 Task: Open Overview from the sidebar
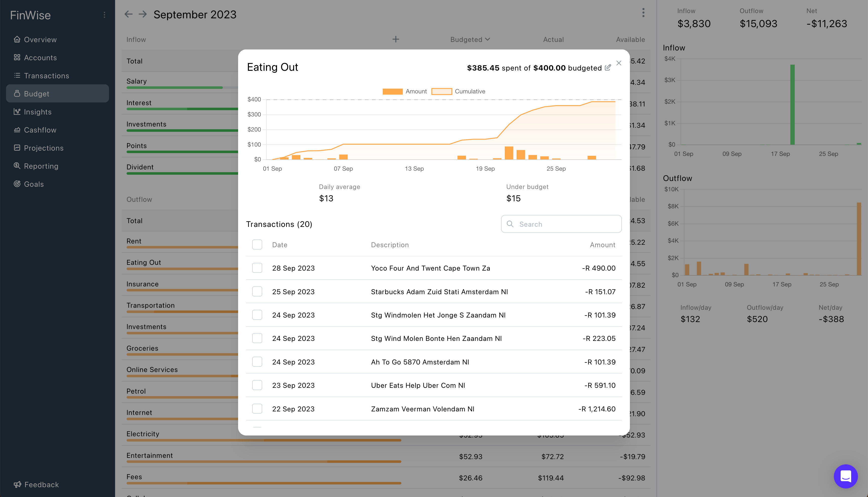click(57, 40)
